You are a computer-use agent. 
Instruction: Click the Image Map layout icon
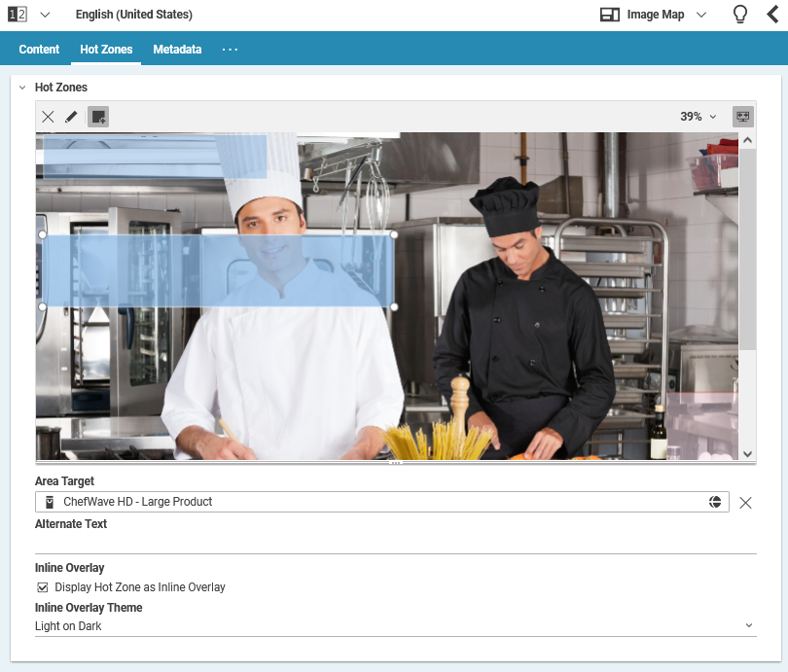click(x=608, y=14)
